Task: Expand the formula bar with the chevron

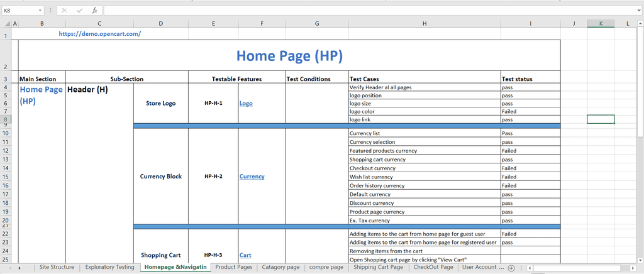Action: click(x=638, y=11)
